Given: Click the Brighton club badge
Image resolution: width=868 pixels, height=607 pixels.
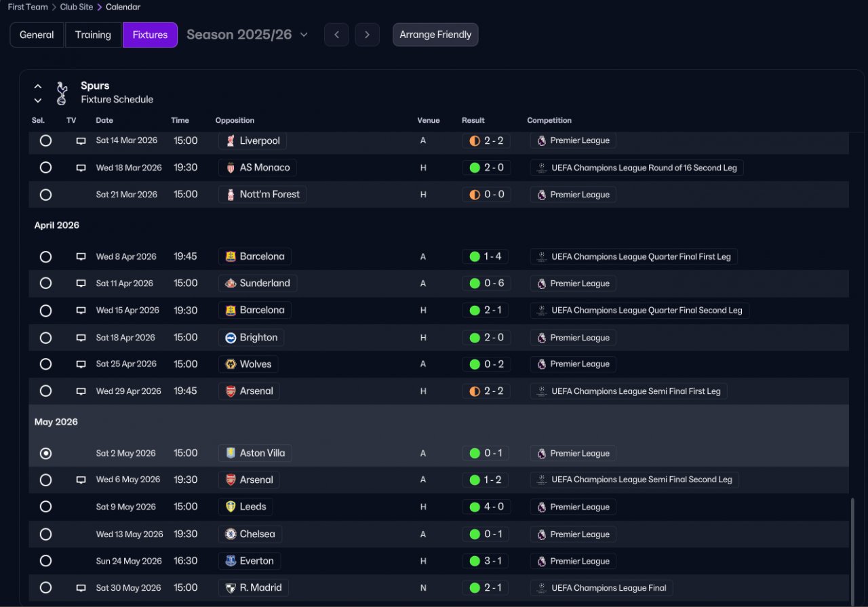Looking at the screenshot, I should click(231, 338).
